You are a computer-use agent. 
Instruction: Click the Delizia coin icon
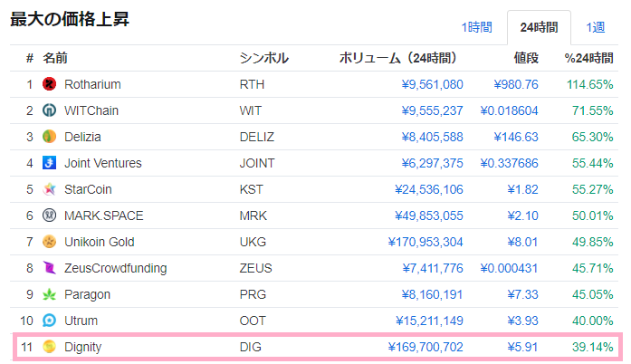click(50, 137)
